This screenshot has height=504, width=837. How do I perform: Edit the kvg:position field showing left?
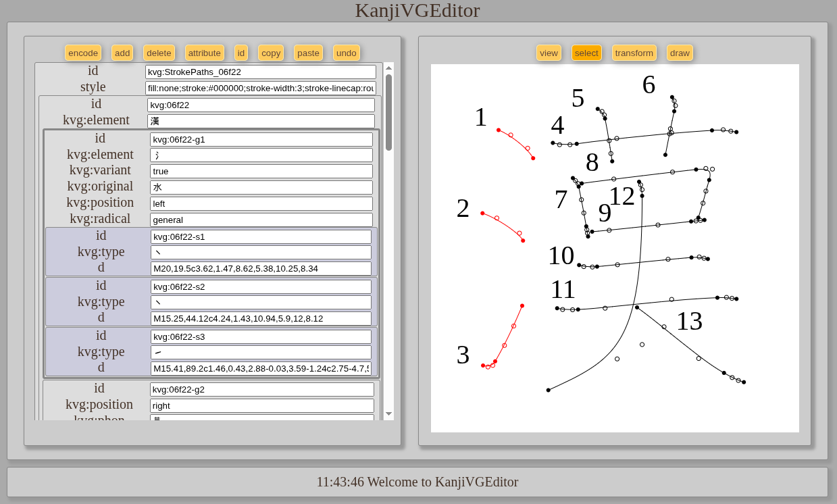(261, 203)
